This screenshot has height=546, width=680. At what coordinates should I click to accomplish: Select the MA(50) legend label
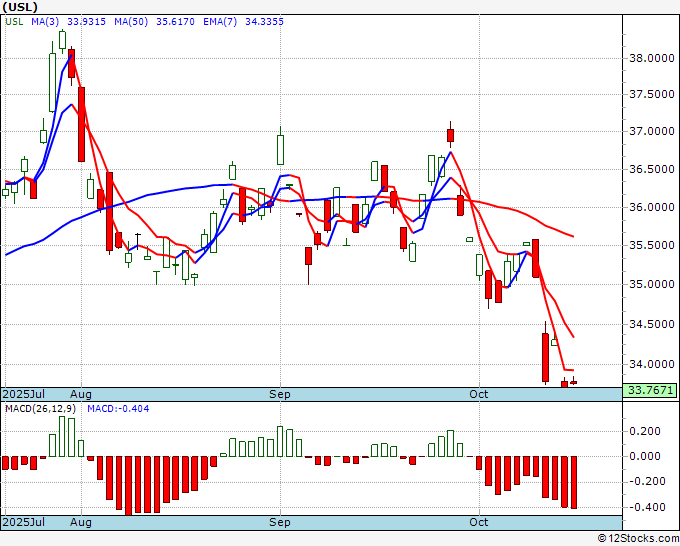click(x=131, y=21)
